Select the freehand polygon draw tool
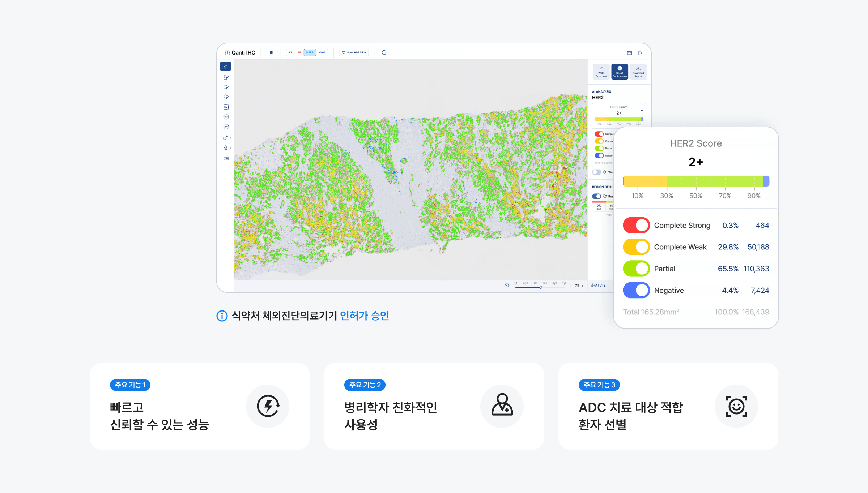868x493 pixels. click(x=226, y=77)
